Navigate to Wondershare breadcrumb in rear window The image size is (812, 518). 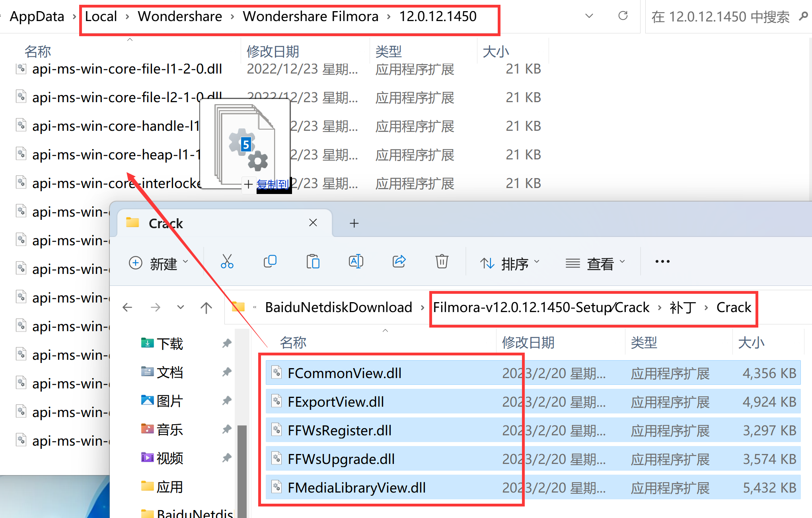[x=180, y=17]
